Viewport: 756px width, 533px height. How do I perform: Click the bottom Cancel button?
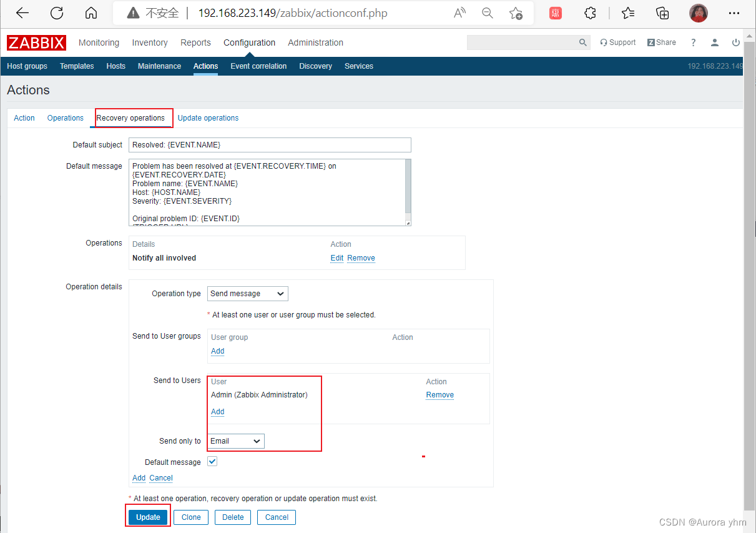coord(277,517)
